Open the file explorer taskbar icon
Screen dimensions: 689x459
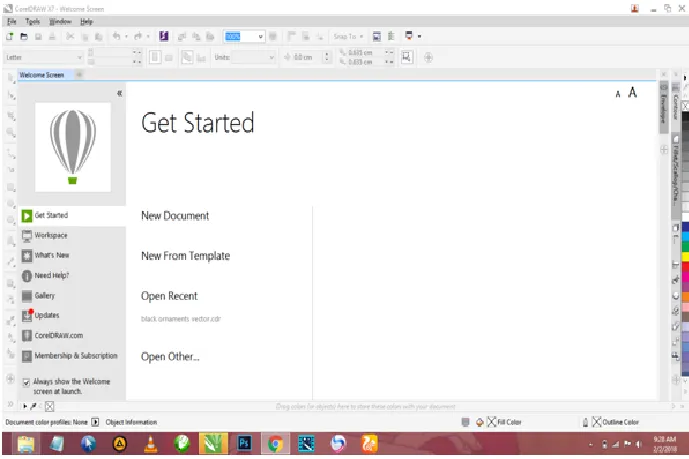coord(26,444)
